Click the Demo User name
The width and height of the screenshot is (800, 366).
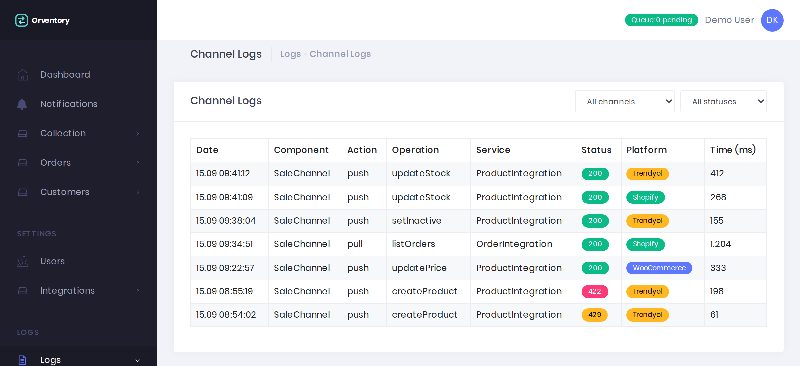(x=730, y=20)
